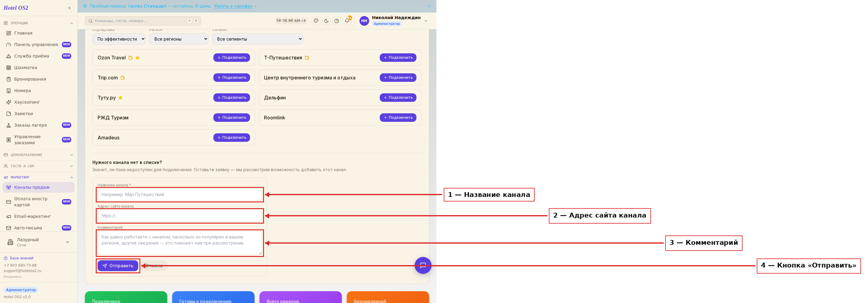Click the Название канала input field

pos(180,195)
